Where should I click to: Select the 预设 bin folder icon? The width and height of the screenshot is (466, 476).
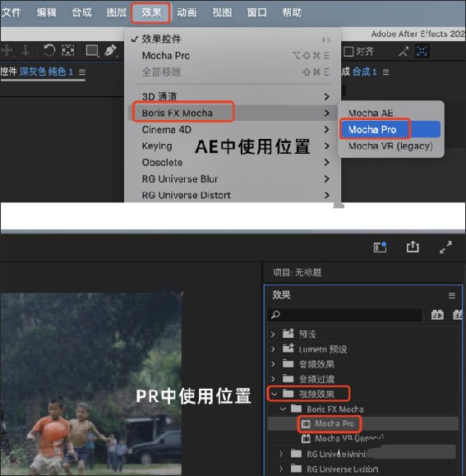pyautogui.click(x=288, y=333)
